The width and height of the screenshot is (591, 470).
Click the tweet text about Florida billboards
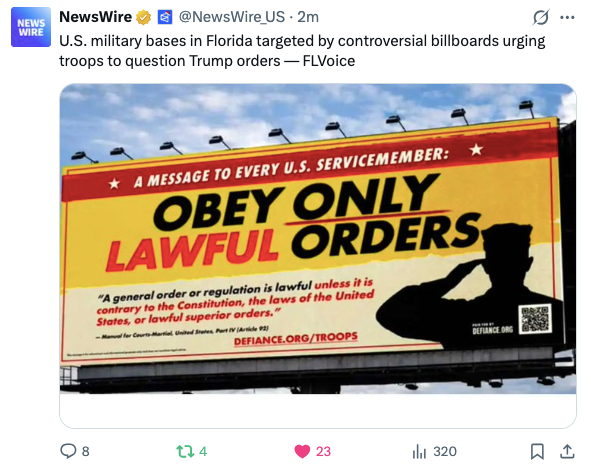pos(302,51)
